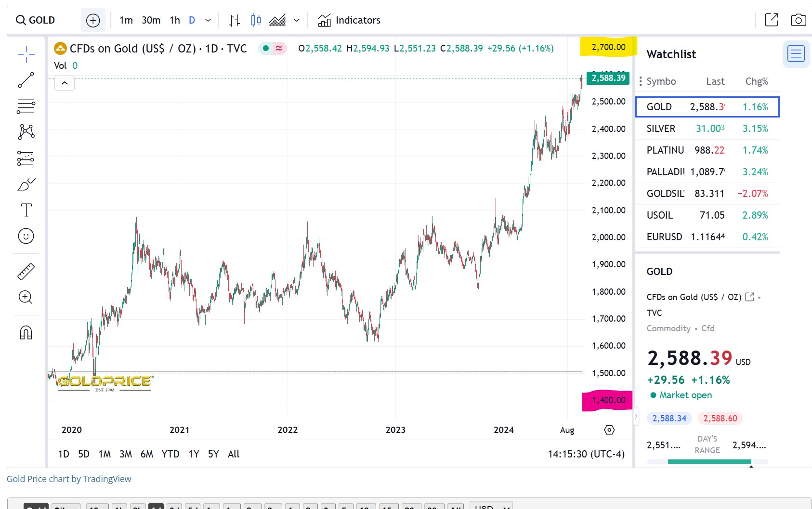The height and width of the screenshot is (509, 812).
Task: Open the chart style dropdown chevron
Action: [x=297, y=20]
